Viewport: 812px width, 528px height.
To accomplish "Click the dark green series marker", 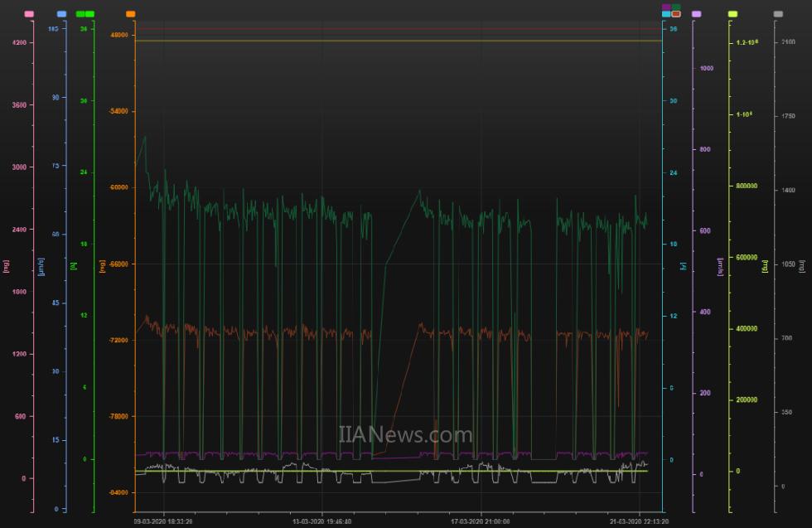I will [676, 7].
